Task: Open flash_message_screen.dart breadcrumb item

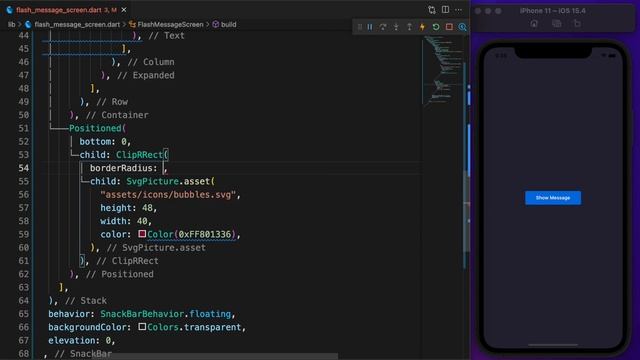Action: 77,24
